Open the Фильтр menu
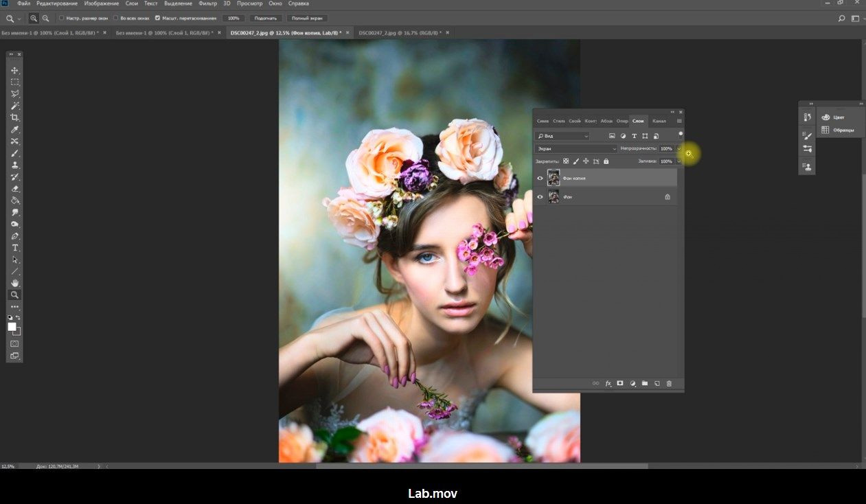The width and height of the screenshot is (866, 504). 207,4
